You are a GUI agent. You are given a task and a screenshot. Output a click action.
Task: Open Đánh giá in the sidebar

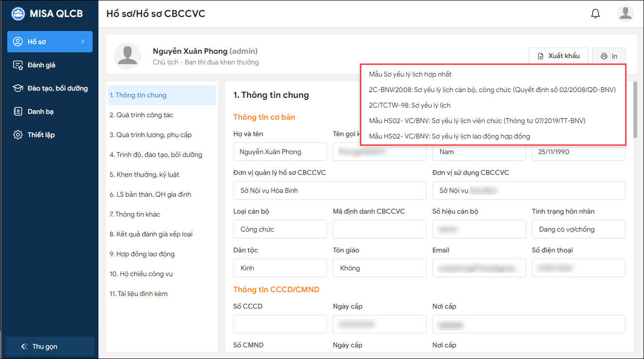point(41,65)
